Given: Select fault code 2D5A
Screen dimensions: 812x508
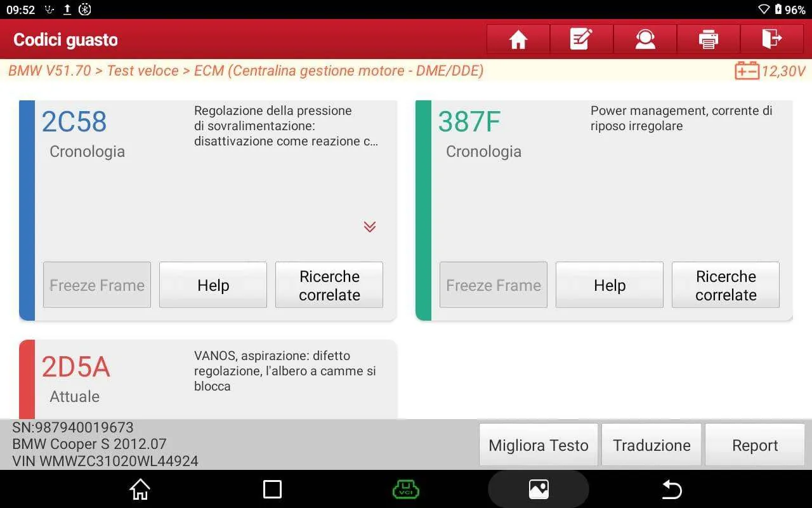Looking at the screenshot, I should (x=76, y=367).
